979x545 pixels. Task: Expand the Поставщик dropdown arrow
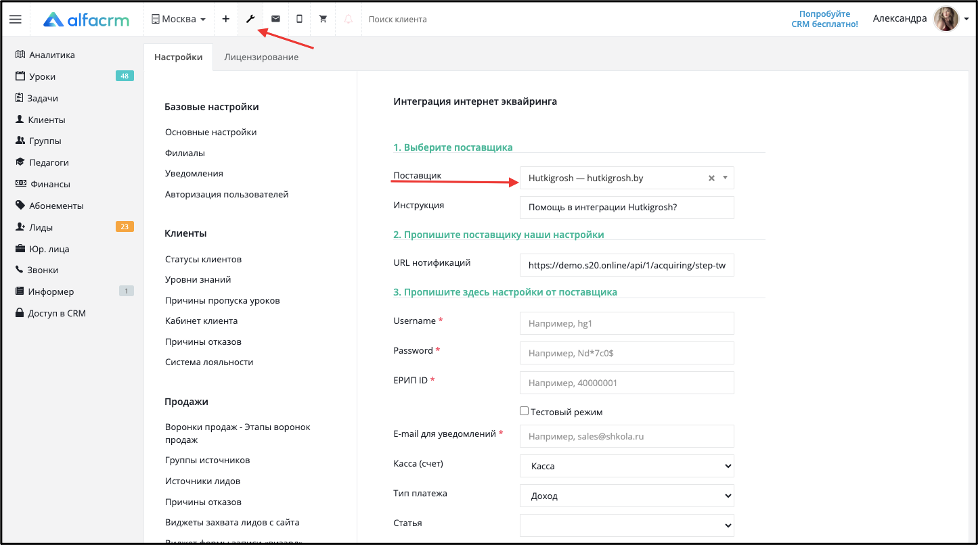[725, 178]
